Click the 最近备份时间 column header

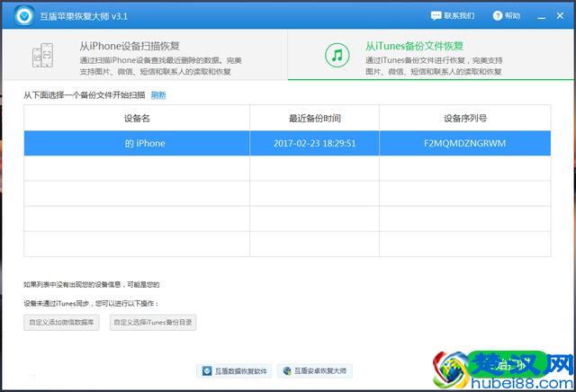tap(314, 118)
